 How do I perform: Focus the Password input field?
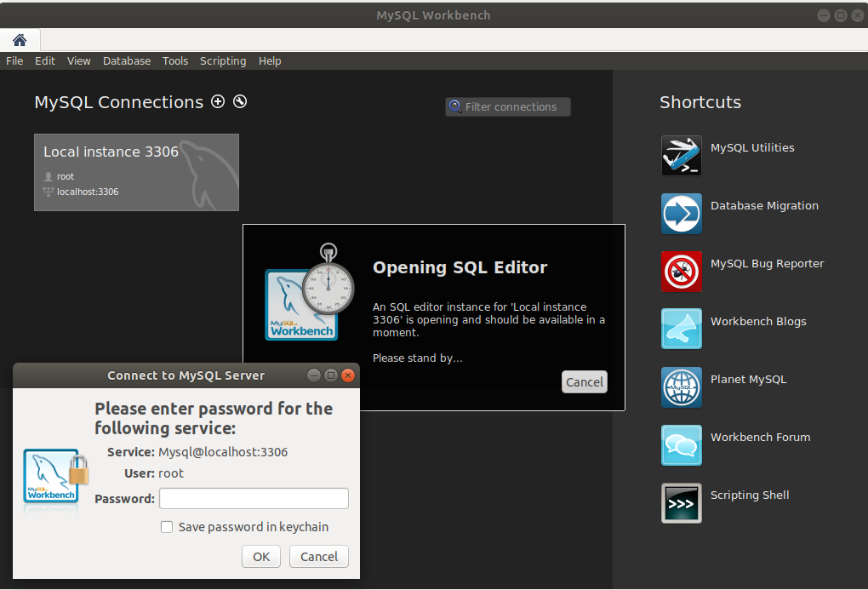coord(254,499)
